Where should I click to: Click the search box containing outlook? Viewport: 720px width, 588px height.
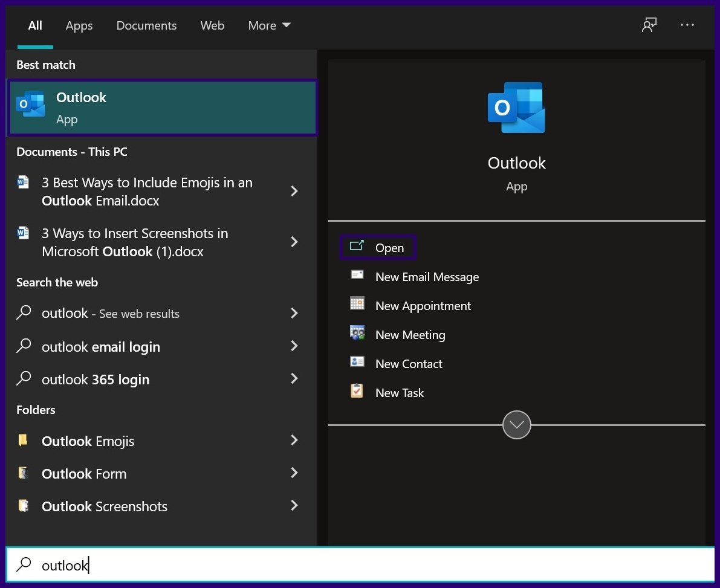360,566
